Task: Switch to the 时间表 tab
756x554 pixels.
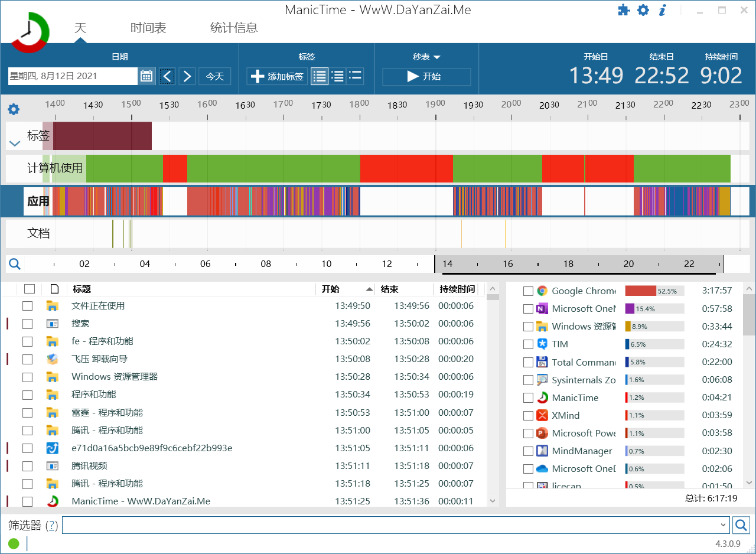Action: click(x=148, y=28)
